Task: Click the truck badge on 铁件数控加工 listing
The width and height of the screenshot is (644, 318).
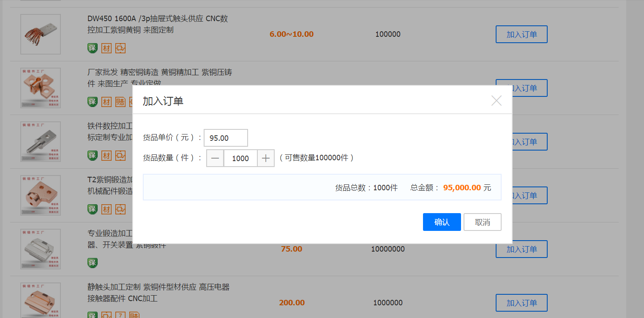Action: (120, 156)
